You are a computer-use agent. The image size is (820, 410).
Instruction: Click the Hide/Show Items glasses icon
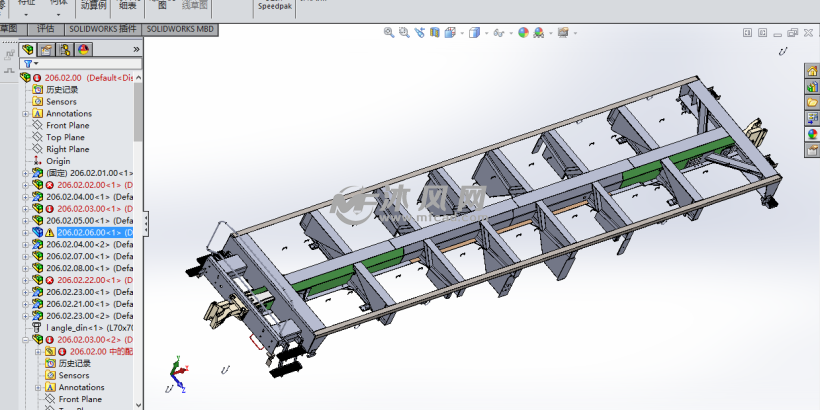(x=498, y=32)
